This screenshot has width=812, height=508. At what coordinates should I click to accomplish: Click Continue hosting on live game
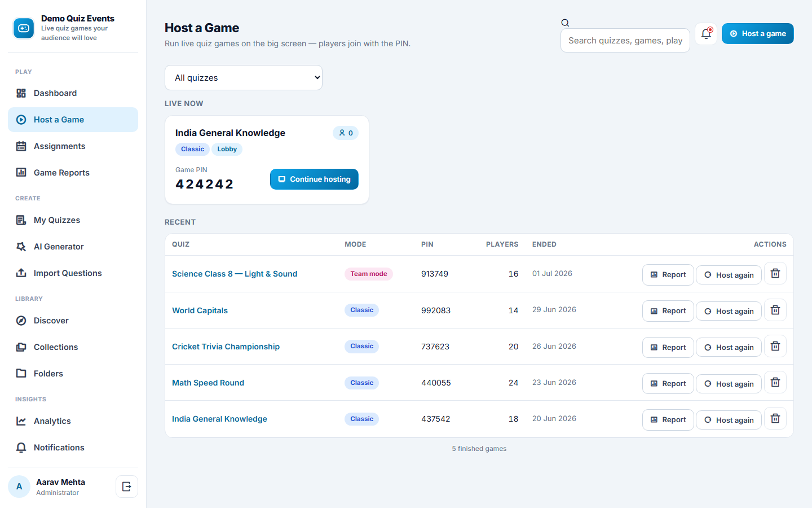[x=314, y=179]
